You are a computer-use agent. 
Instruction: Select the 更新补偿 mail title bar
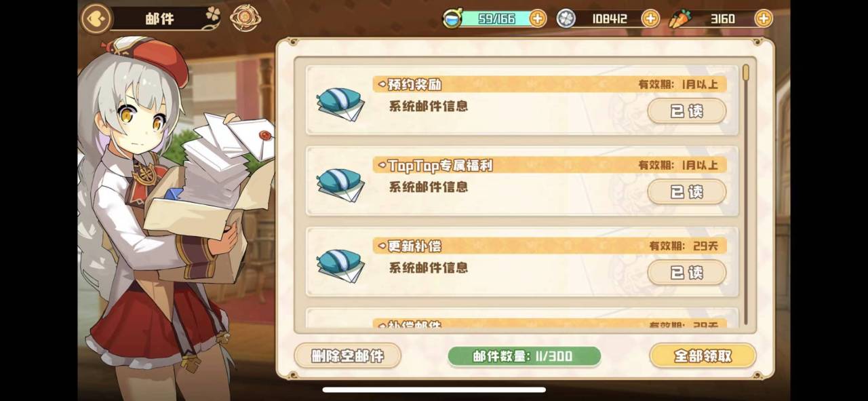tap(550, 246)
